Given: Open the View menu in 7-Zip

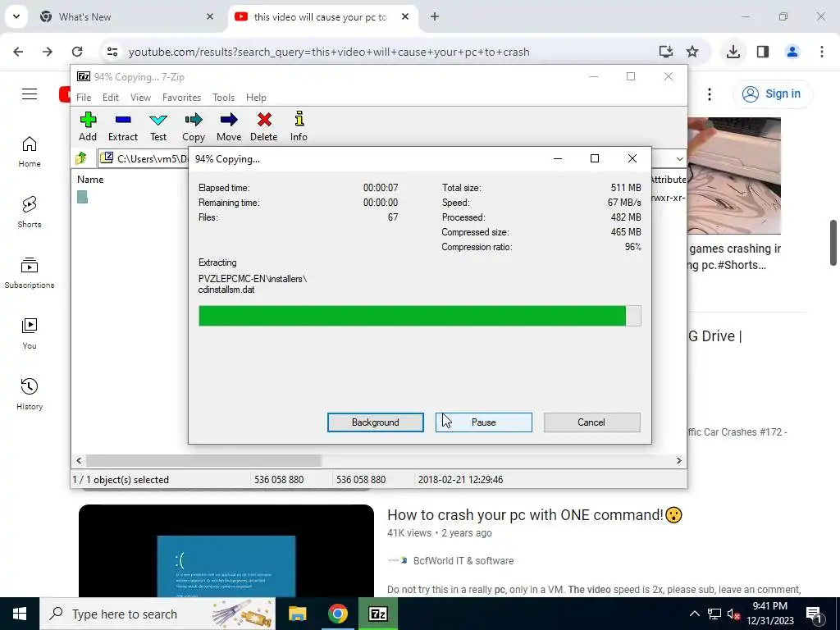Looking at the screenshot, I should (x=140, y=98).
